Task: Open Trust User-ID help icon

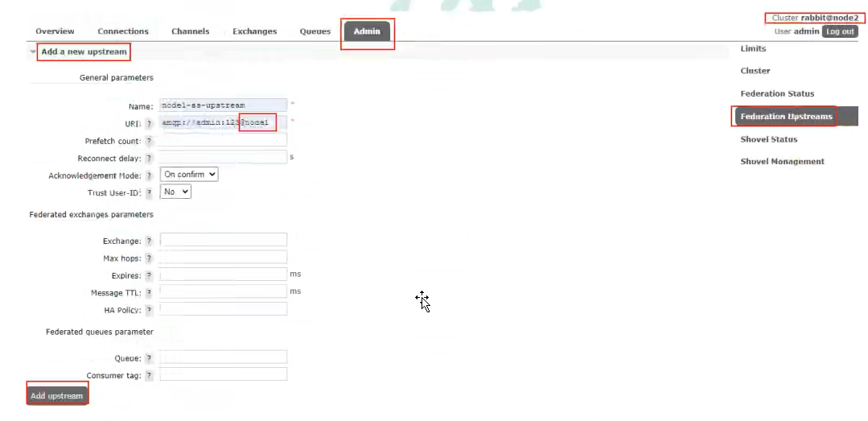Action: click(148, 192)
